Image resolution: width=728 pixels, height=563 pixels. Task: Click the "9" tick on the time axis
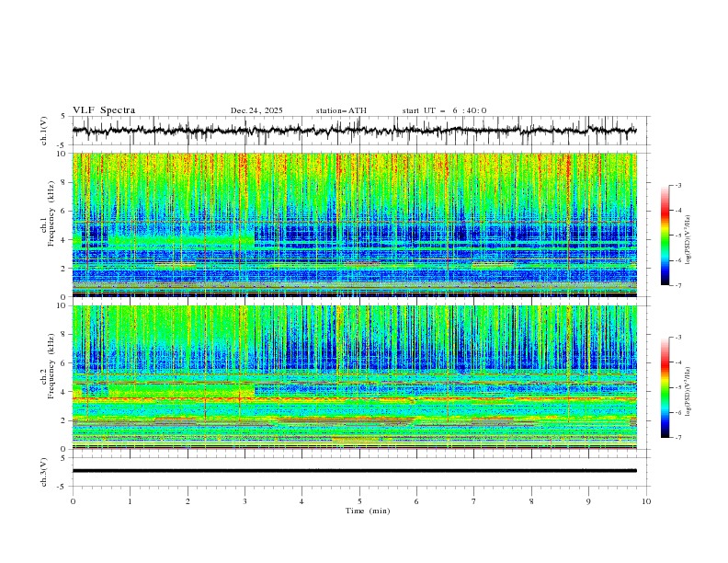click(x=588, y=501)
